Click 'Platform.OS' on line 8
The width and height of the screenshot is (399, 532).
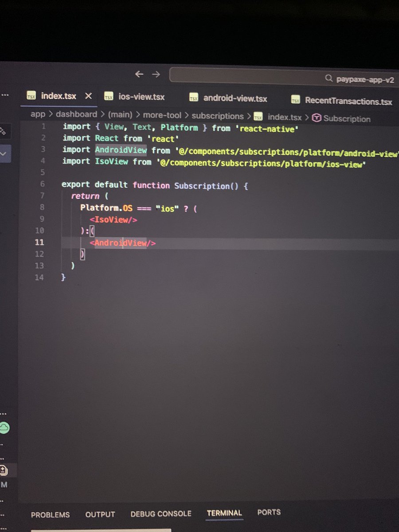coord(106,207)
